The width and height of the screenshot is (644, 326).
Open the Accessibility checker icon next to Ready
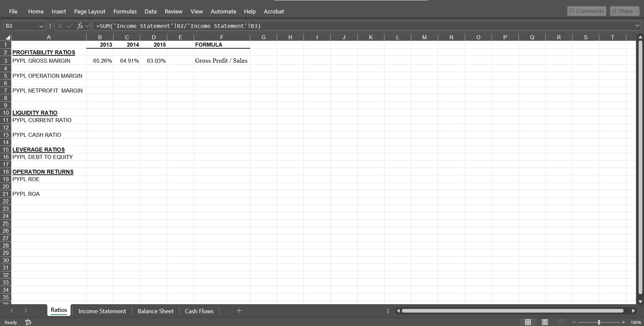pyautogui.click(x=28, y=322)
